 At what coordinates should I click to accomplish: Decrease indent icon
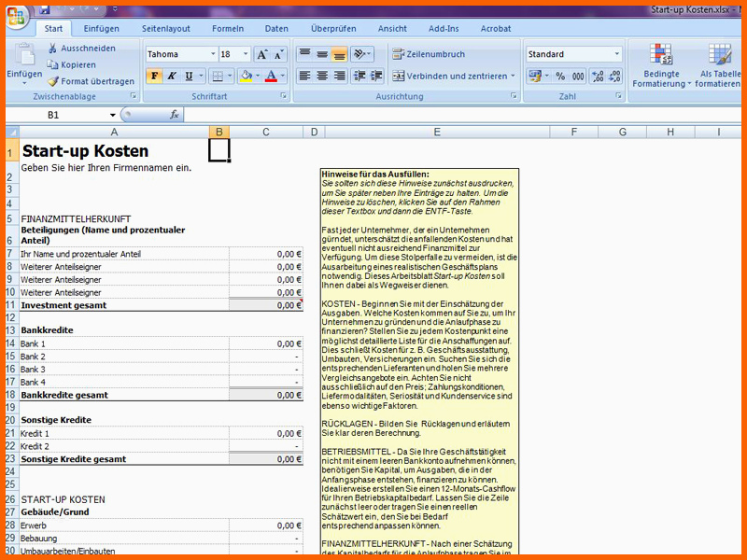[359, 76]
